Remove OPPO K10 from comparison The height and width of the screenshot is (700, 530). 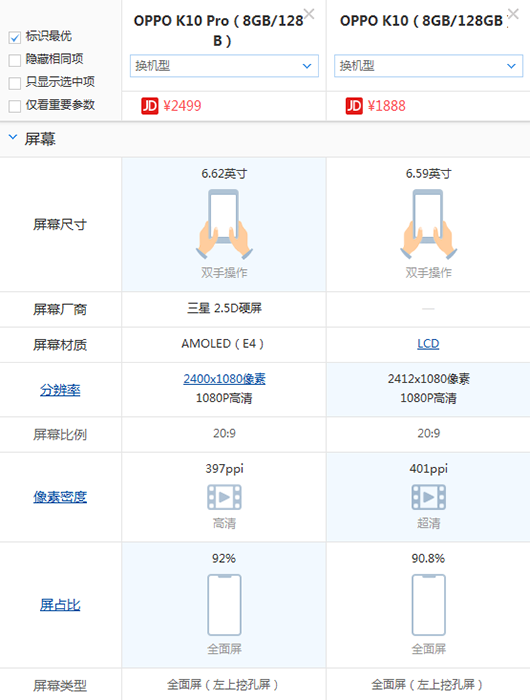pyautogui.click(x=513, y=14)
